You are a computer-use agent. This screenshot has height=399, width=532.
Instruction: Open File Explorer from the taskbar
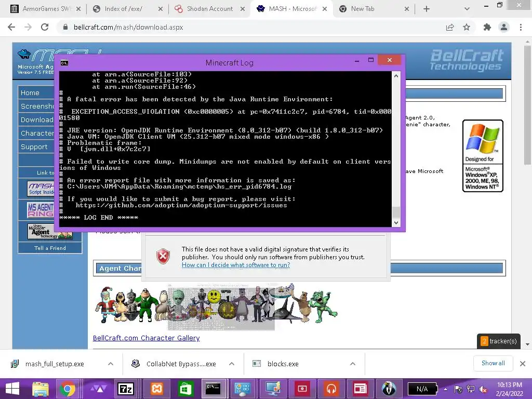click(41, 389)
